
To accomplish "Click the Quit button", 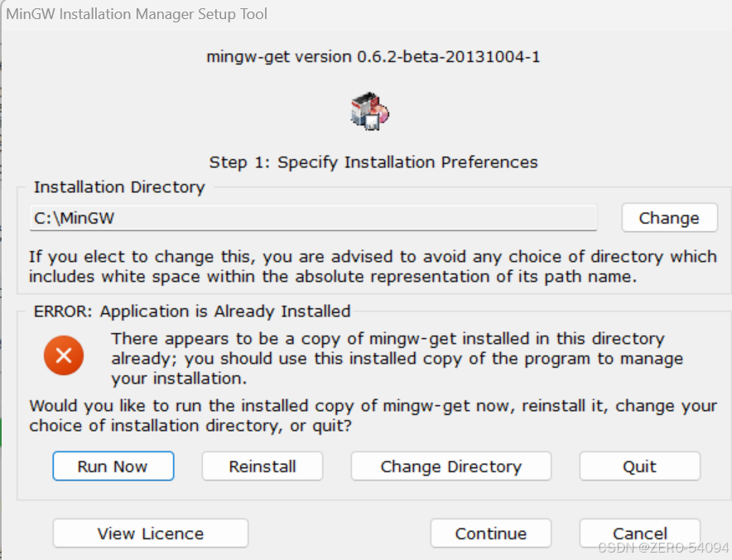I will click(x=639, y=466).
